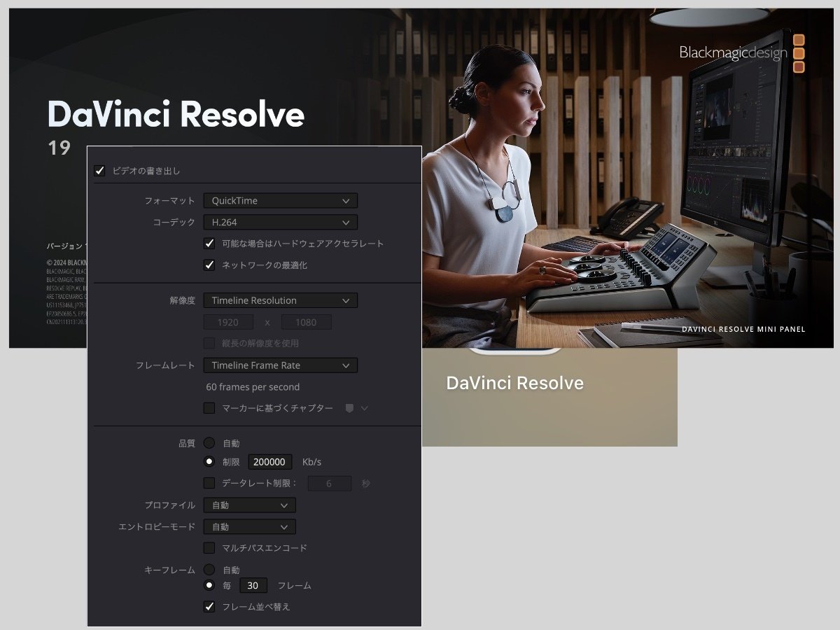The width and height of the screenshot is (840, 630).
Task: Enable マルチパスエンコード checkbox
Action: pyautogui.click(x=209, y=548)
